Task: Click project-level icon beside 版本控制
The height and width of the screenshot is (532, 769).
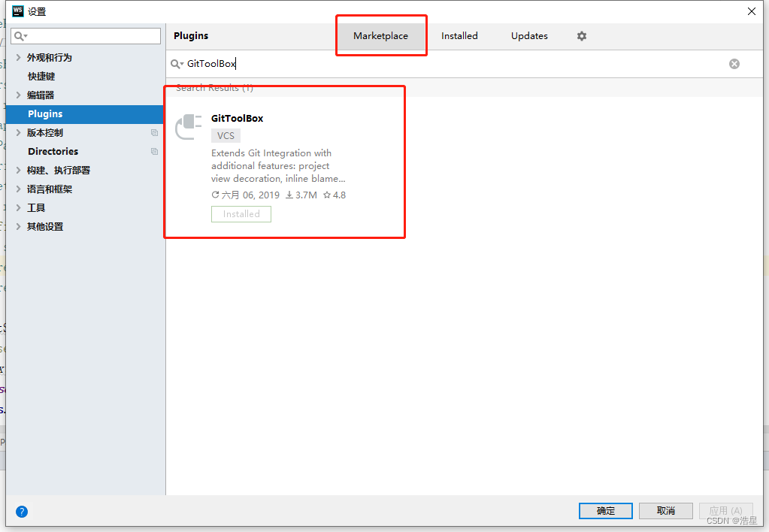Action: 155,133
